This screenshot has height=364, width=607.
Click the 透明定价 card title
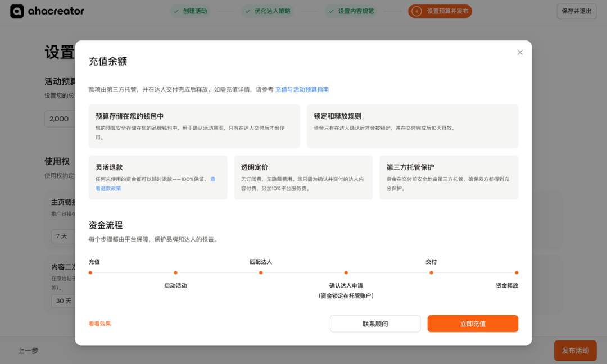[x=255, y=167]
